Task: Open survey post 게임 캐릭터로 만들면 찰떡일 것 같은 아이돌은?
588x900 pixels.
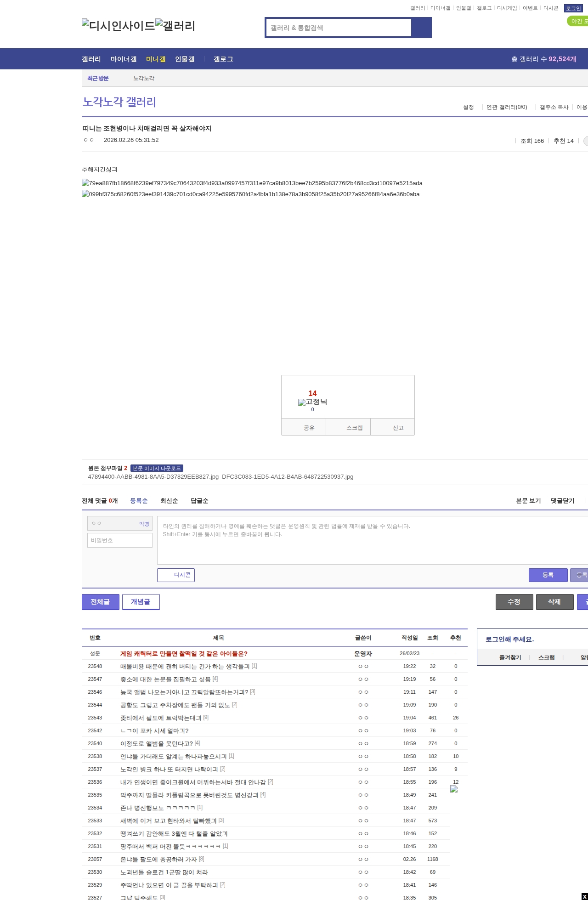Action: click(184, 653)
